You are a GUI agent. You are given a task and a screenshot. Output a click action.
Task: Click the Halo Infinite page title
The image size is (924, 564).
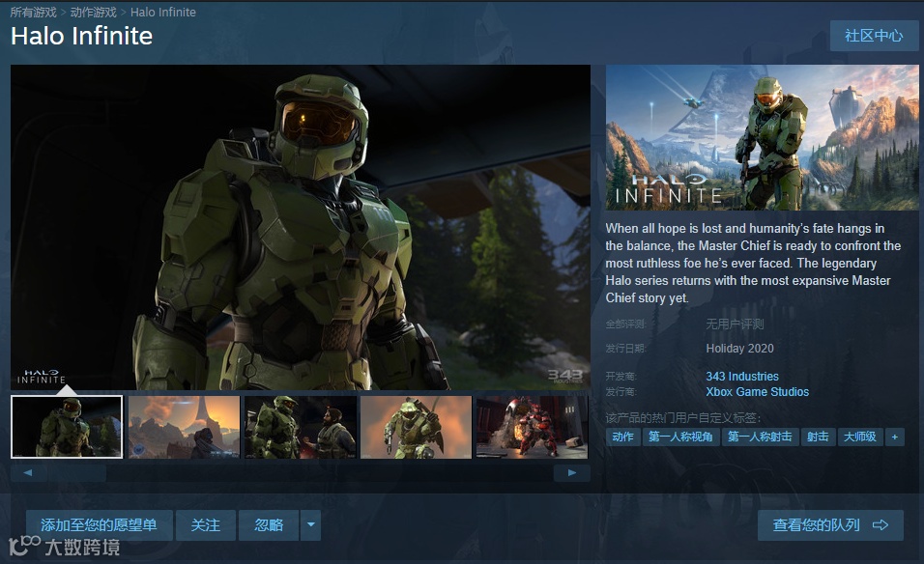click(x=82, y=37)
